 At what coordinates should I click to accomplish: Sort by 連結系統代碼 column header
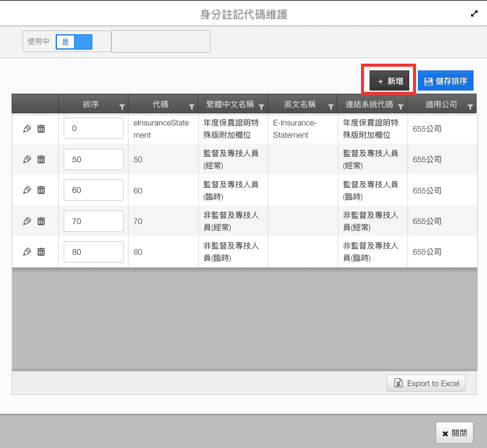click(x=368, y=105)
